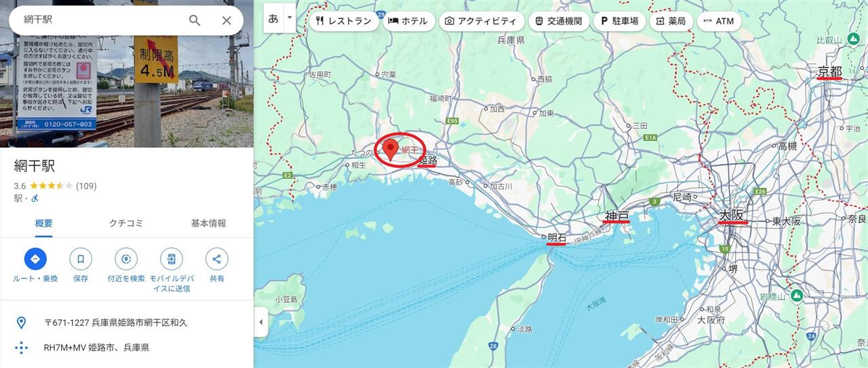868x368 pixels.
Task: Filter map by ATM chip
Action: point(719,21)
